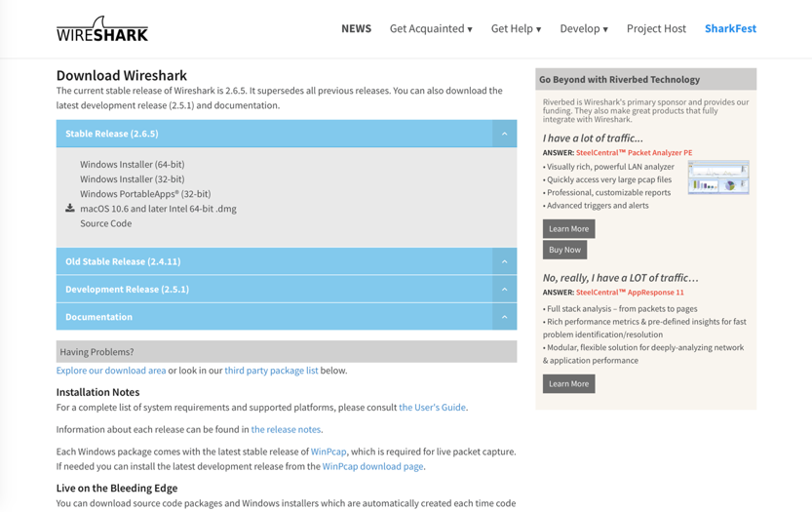Open the WinPcap download page link
Screen dimensions: 812x512
coord(372,466)
